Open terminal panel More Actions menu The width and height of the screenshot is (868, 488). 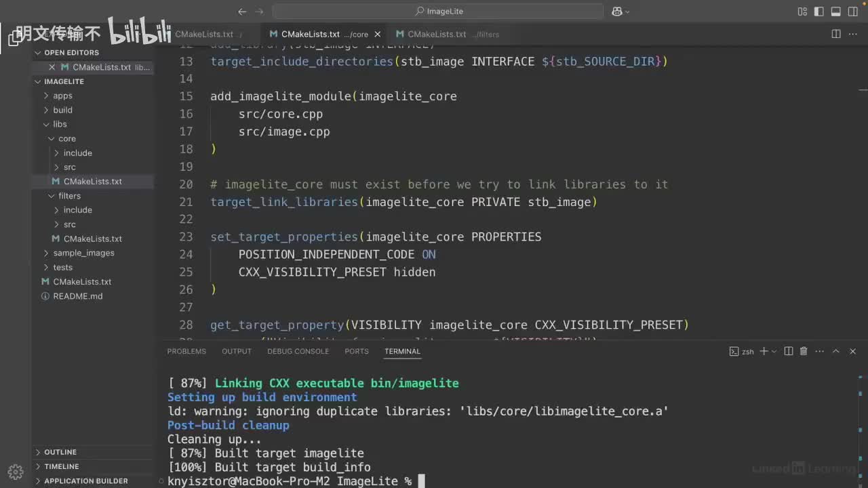818,351
